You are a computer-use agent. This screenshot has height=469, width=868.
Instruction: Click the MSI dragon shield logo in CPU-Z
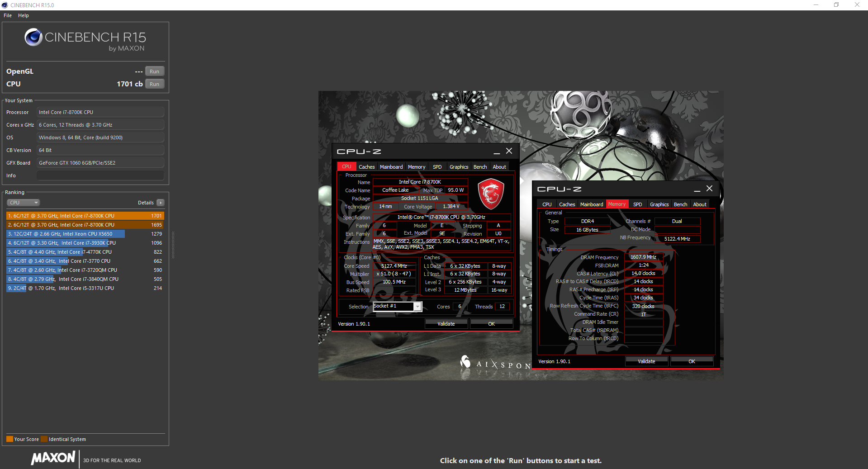coord(491,194)
